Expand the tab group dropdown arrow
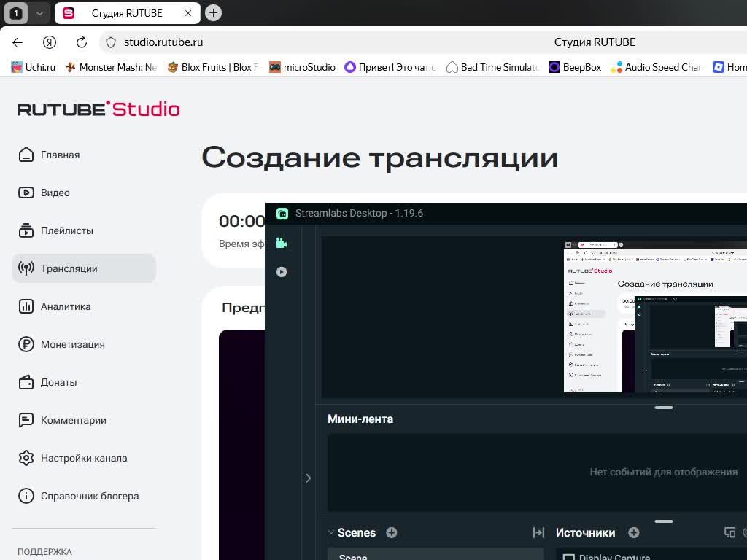The height and width of the screenshot is (560, 747). tap(40, 13)
